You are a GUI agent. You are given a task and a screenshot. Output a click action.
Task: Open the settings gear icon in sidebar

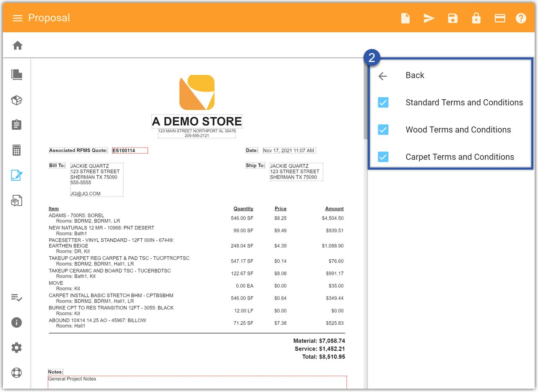tap(16, 348)
